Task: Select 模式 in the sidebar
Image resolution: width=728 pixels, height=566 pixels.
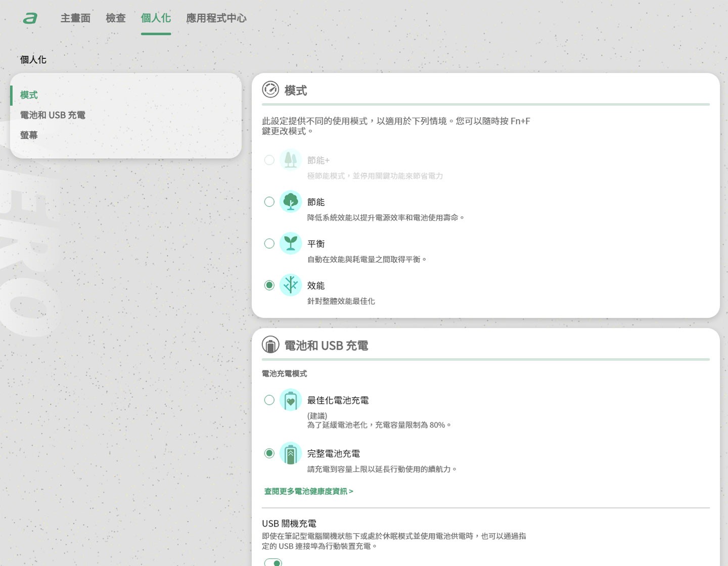Action: 29,95
